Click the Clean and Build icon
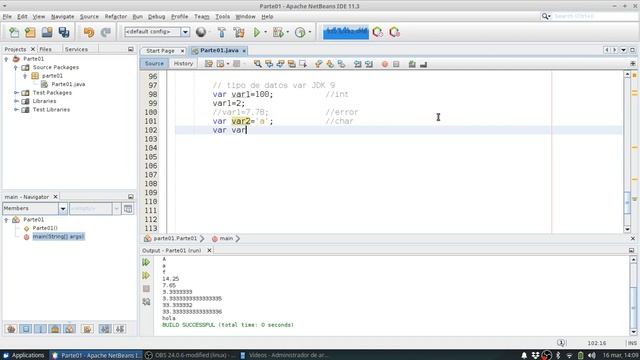Screen dimensions: 640x360 point(239,32)
